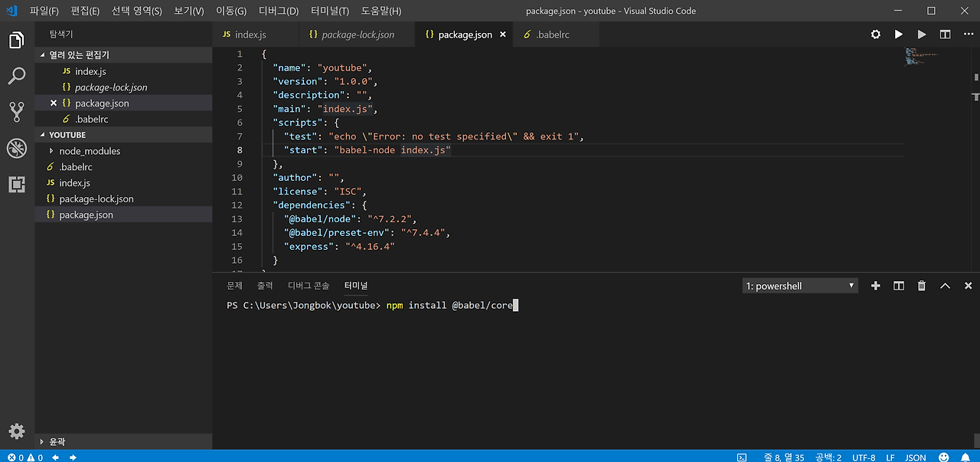
Task: Change line ending via LF status item
Action: (890, 457)
